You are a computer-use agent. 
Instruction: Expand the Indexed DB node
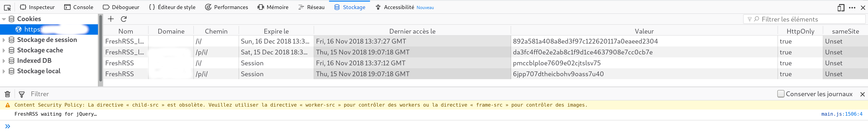tap(4, 61)
